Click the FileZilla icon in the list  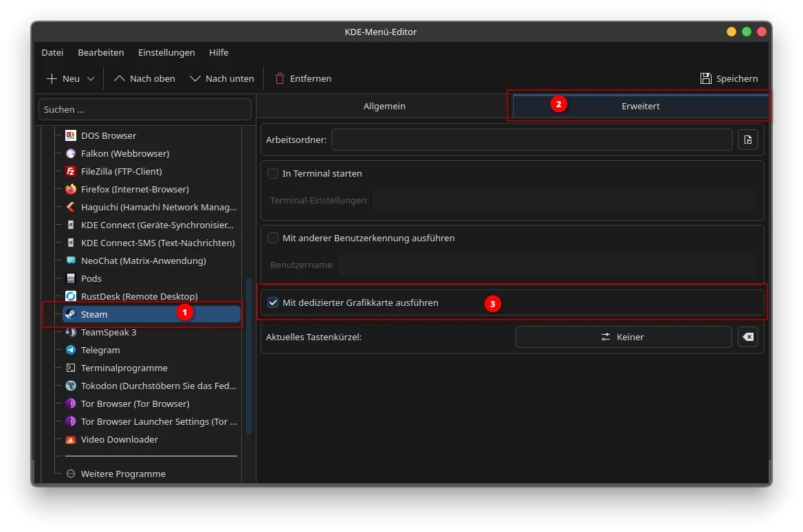click(x=71, y=172)
